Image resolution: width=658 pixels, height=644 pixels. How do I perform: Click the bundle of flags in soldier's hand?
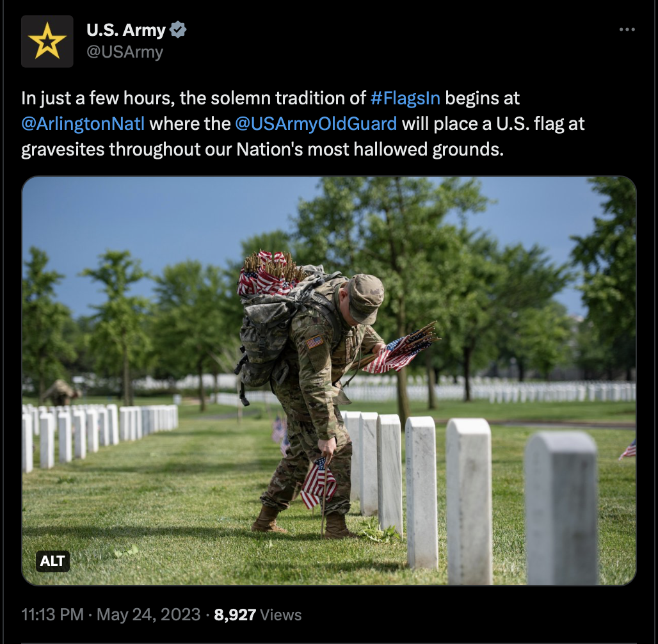(401, 348)
